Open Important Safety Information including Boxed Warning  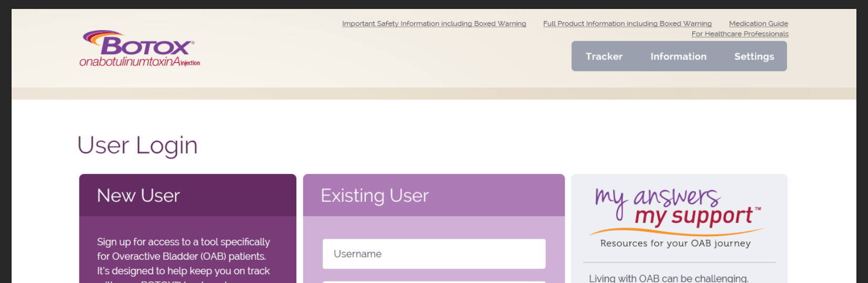pos(434,24)
